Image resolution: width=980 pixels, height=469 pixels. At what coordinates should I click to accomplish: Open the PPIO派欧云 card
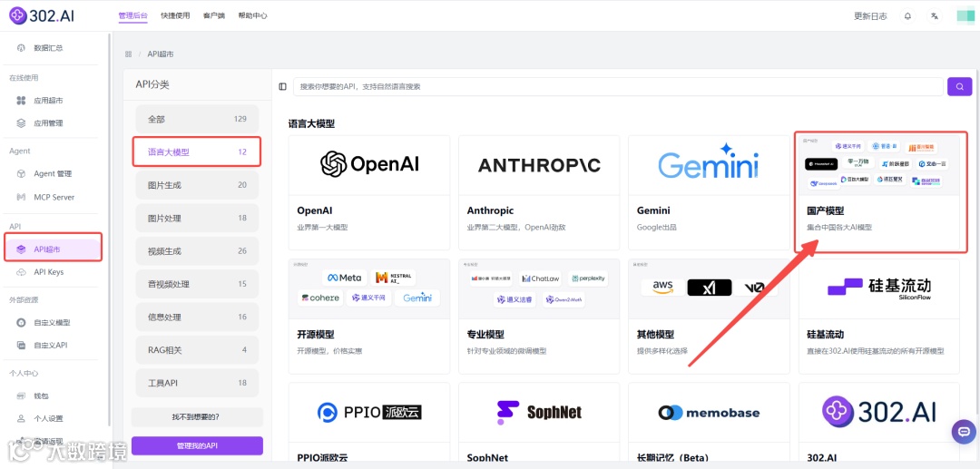[x=369, y=422]
